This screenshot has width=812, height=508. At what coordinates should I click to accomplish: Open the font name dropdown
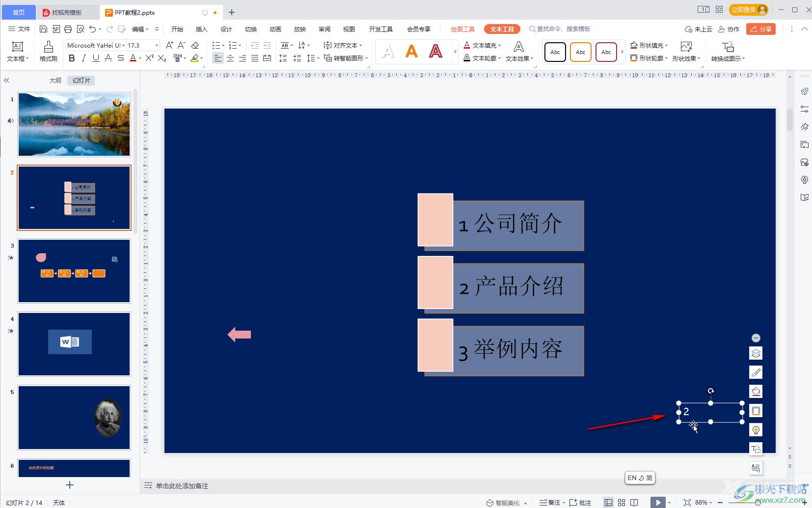[x=124, y=45]
